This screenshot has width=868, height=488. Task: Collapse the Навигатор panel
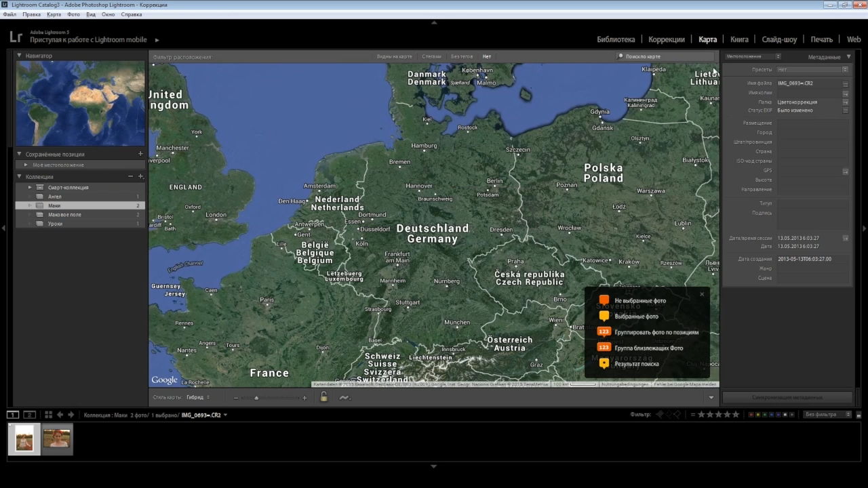click(20, 56)
